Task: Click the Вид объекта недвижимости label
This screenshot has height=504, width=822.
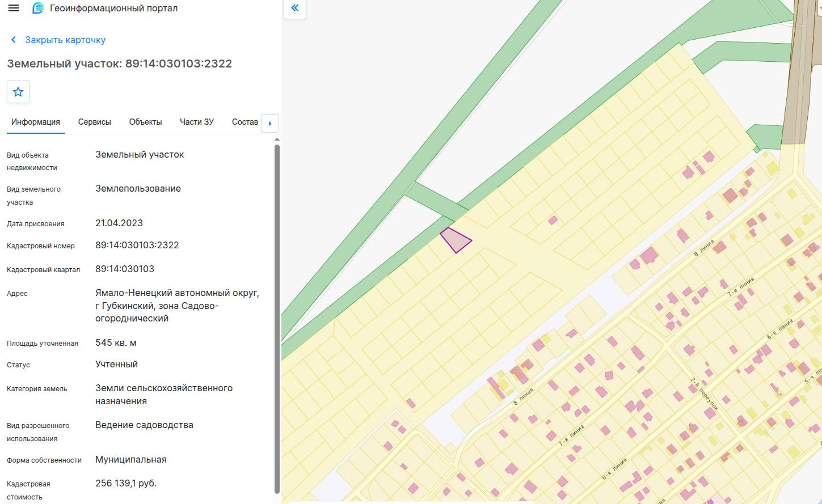Action: [32, 162]
